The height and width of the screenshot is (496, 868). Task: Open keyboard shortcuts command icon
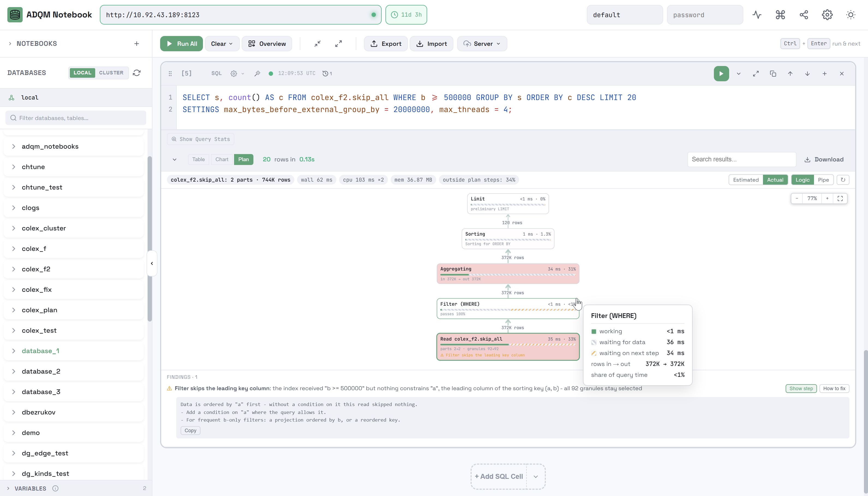780,15
